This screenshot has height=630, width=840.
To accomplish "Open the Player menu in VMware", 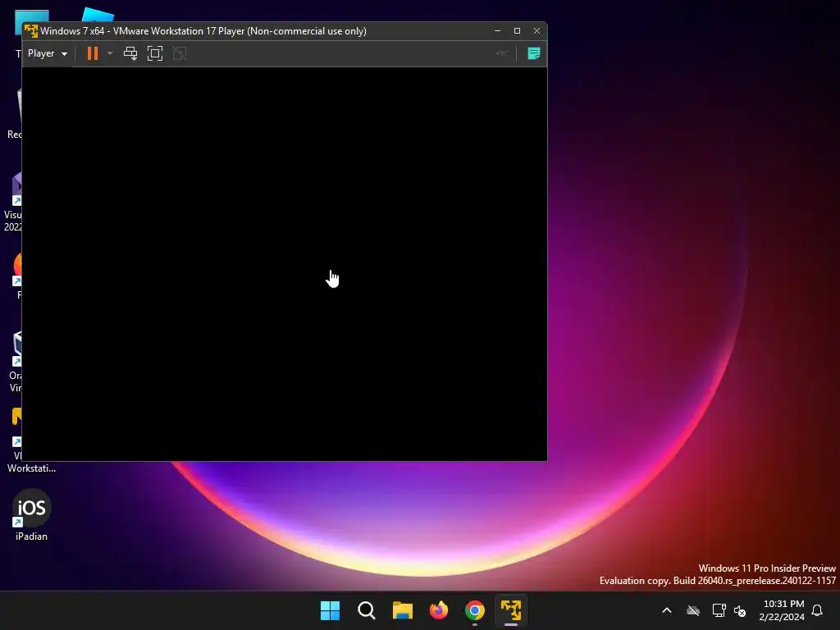I will tap(47, 53).
